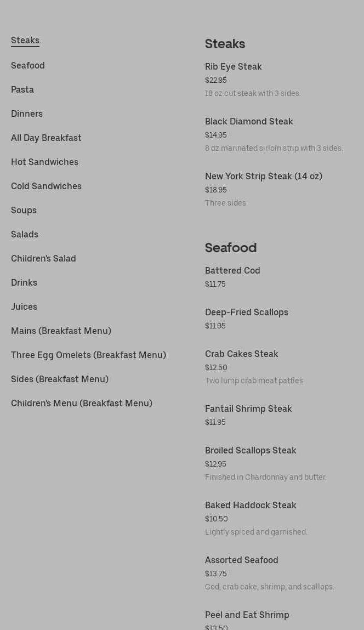
Task: Select the Steaks category link
Action: coord(25,41)
